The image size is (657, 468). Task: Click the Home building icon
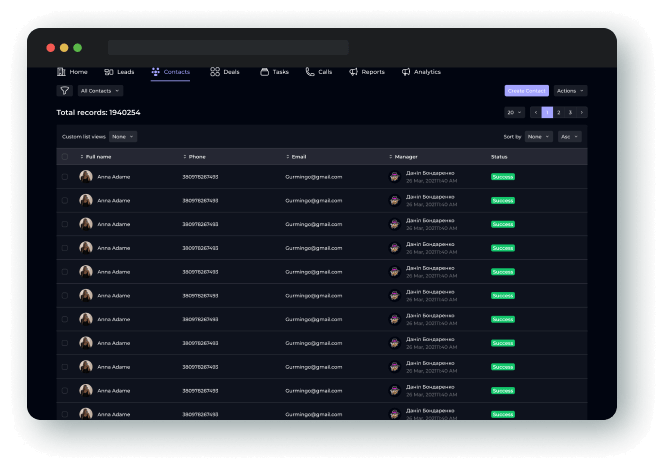tap(61, 72)
